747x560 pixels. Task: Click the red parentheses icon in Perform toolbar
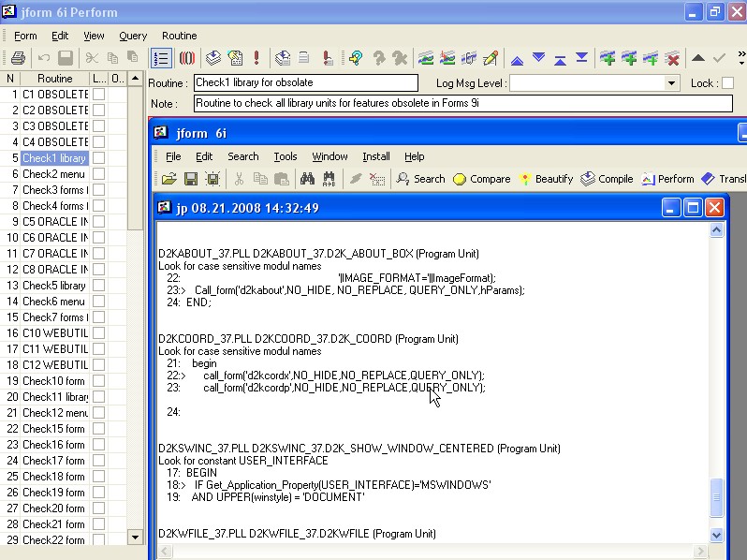187,58
